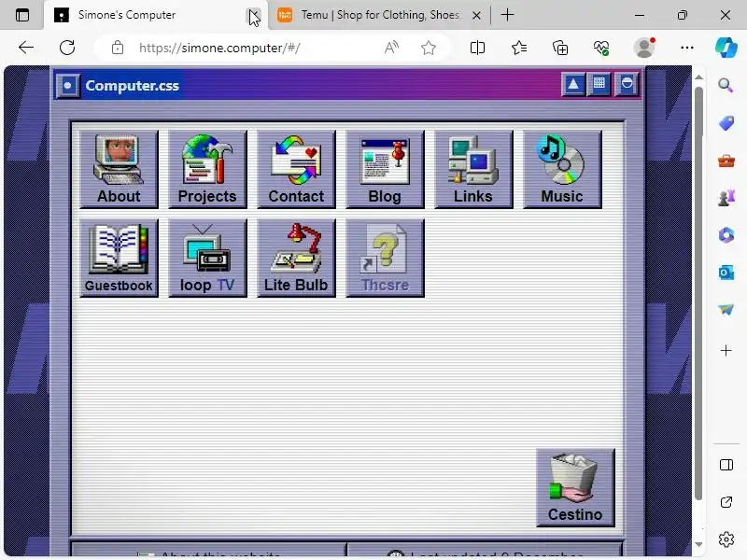Launch the loop TV icon
Viewport: 747px width, 560px height.
click(207, 258)
